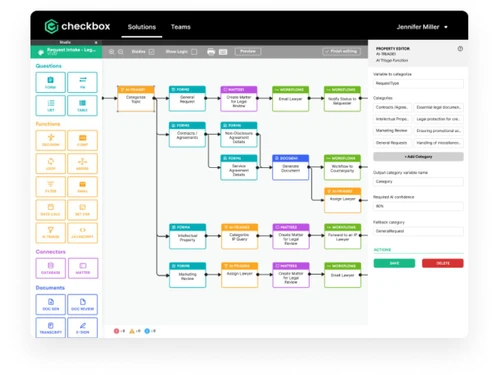
Task: Open the Jennifer Miller user dropdown
Action: (422, 27)
